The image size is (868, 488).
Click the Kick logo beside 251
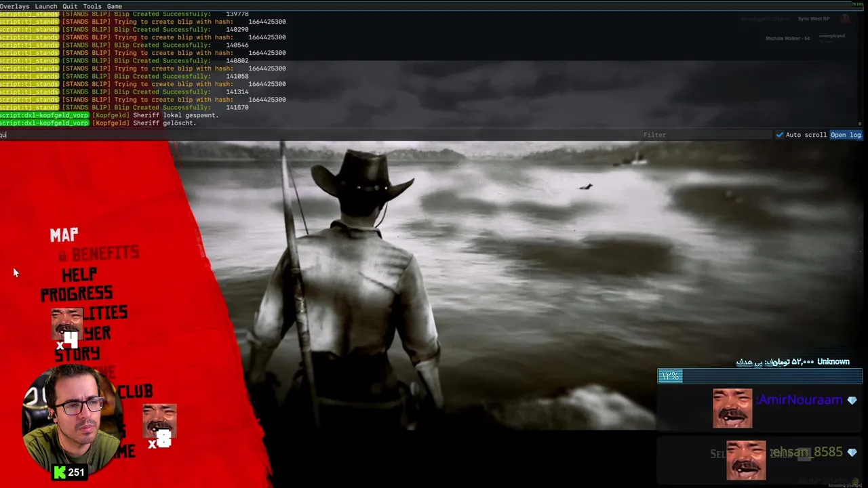[x=60, y=472]
